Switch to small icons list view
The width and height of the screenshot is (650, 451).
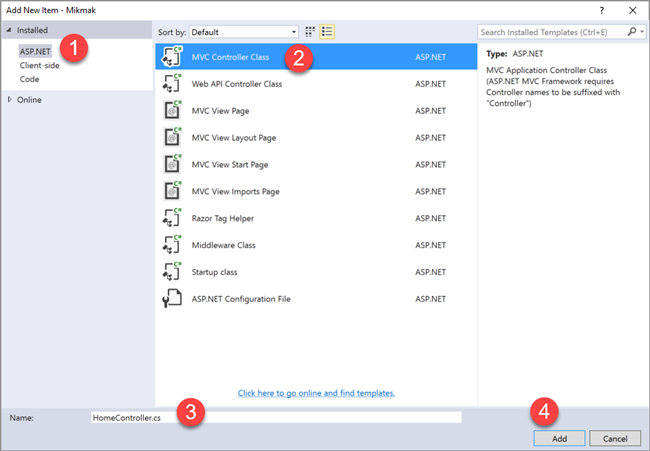(x=327, y=32)
